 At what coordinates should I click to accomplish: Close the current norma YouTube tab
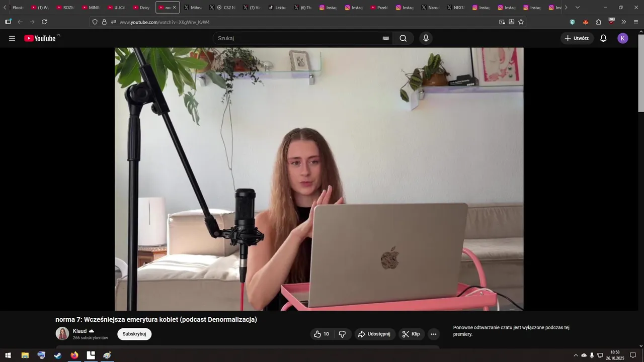tap(175, 8)
